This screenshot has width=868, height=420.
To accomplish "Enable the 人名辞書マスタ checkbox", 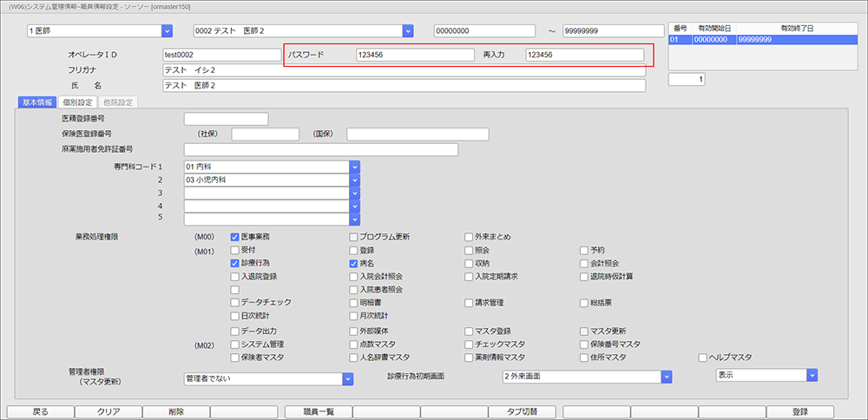I will coord(354,358).
